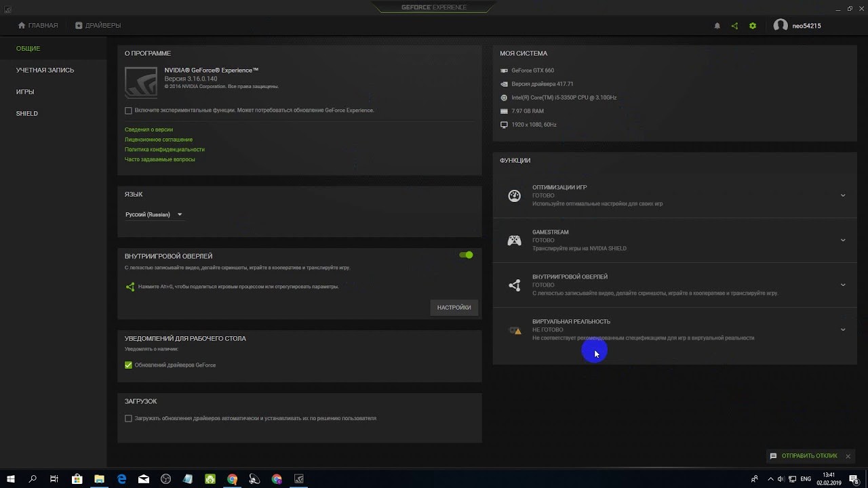868x488 pixels.
Task: Click the GeForce GTX 660 GPU icon
Action: (x=504, y=70)
